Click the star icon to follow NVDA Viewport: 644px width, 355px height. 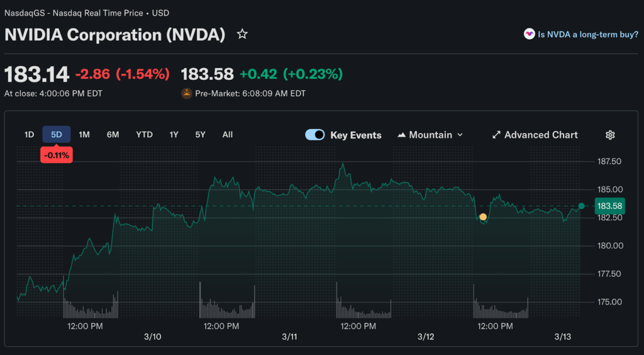pyautogui.click(x=242, y=34)
